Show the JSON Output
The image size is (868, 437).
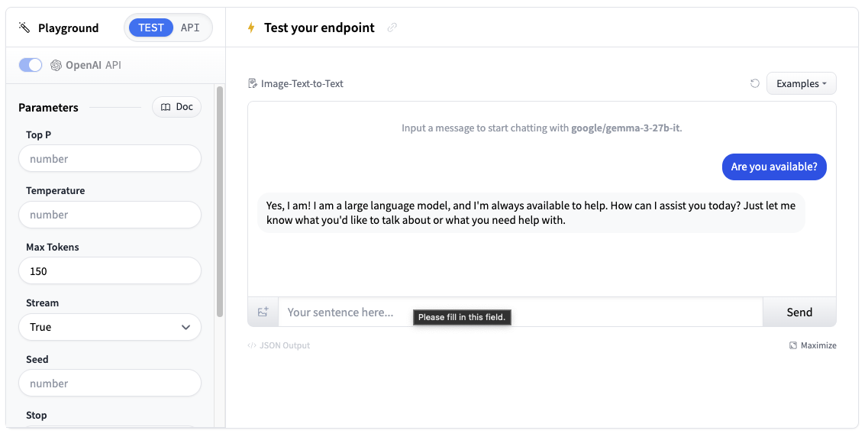click(x=279, y=345)
